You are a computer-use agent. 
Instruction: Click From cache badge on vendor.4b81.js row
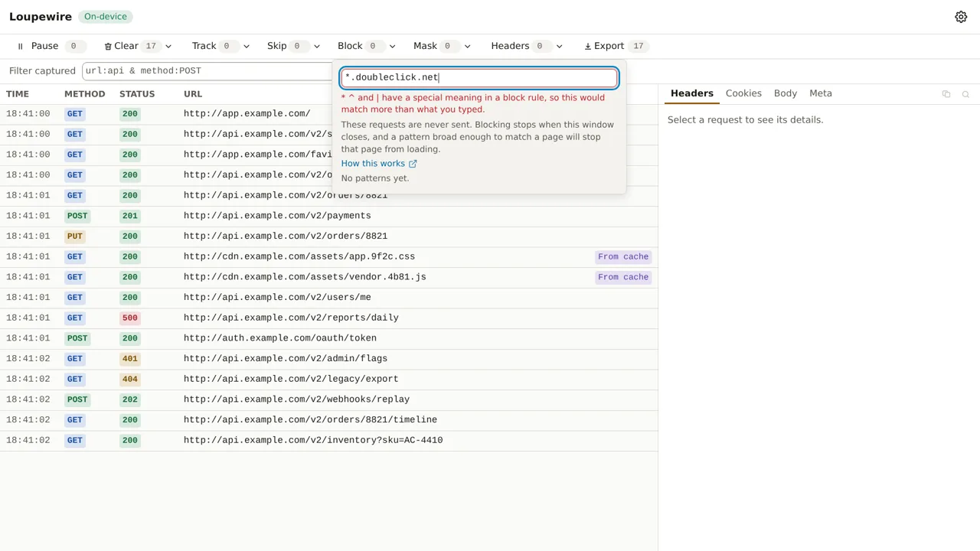coord(623,277)
